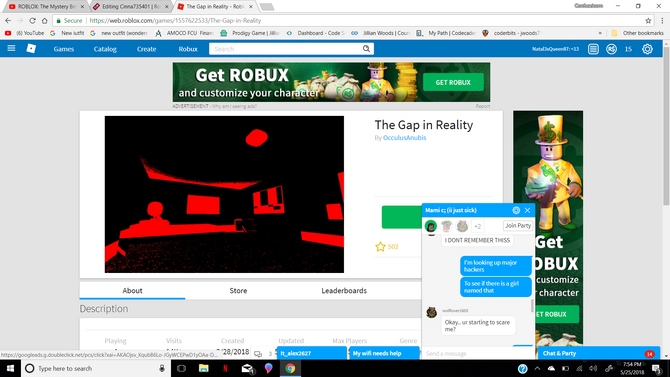
Task: Open the NataliaQueen87 profile name
Action: click(555, 49)
